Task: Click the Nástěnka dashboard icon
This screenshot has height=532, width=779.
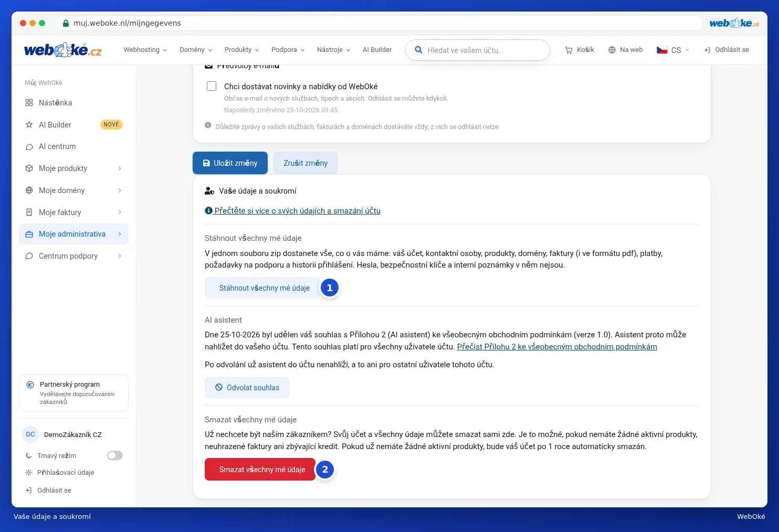Action: click(29, 103)
